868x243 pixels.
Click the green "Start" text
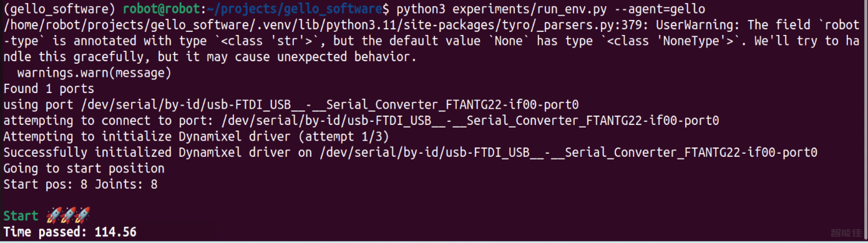pos(21,216)
